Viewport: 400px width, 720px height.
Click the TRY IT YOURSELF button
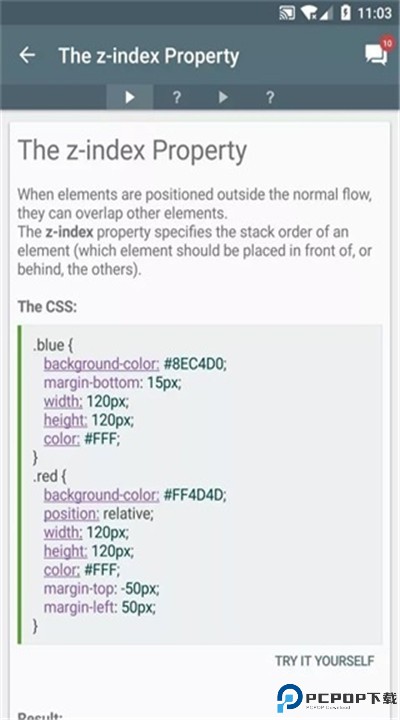(x=325, y=661)
